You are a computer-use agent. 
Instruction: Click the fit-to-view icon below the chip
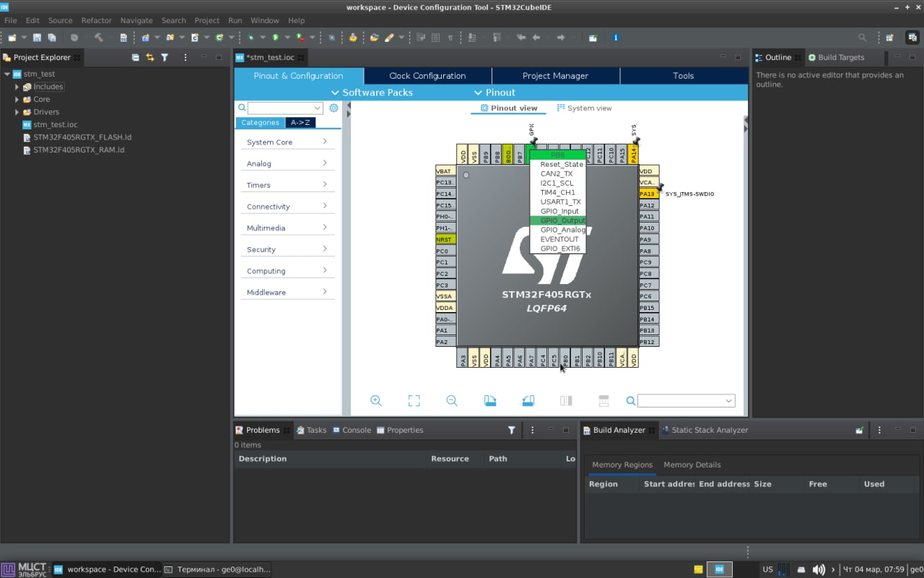coord(414,400)
